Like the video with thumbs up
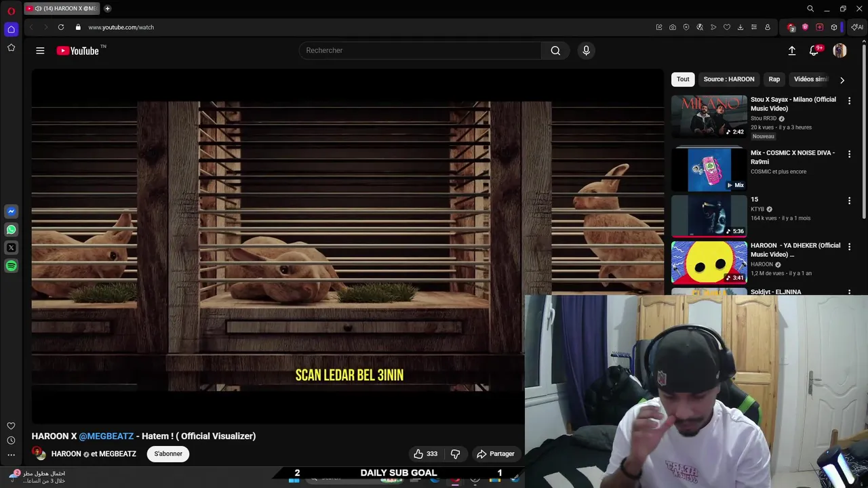The image size is (868, 488). [x=426, y=453]
